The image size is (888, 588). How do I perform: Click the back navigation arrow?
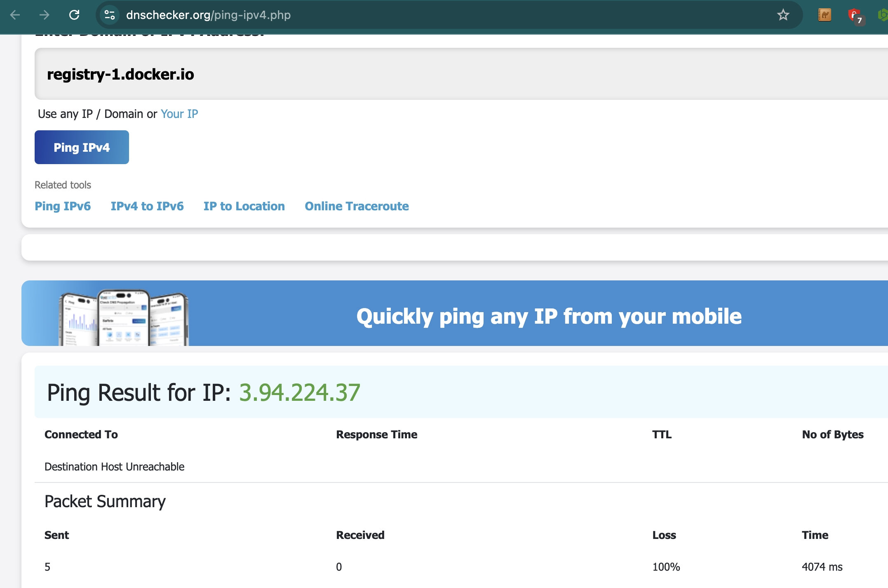coord(15,15)
